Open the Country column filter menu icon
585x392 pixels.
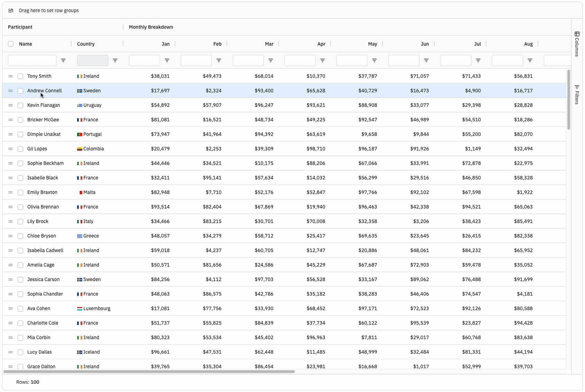(x=115, y=60)
